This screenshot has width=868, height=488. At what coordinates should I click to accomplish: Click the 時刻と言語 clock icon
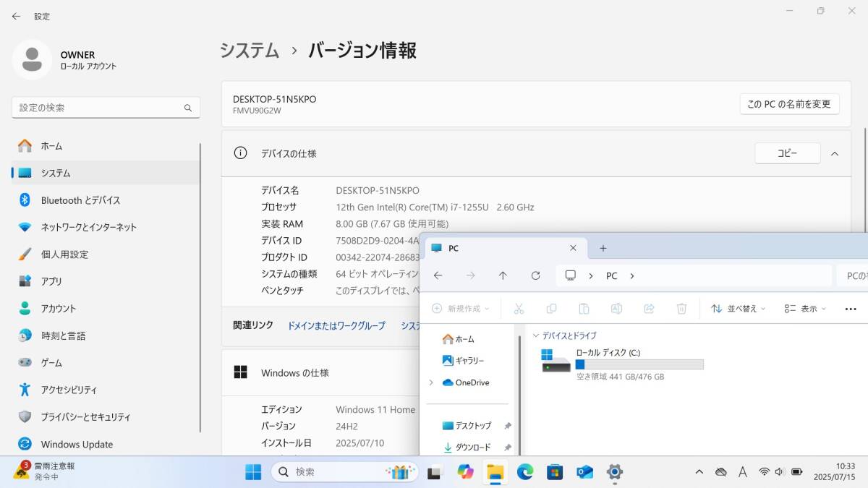tap(25, 335)
